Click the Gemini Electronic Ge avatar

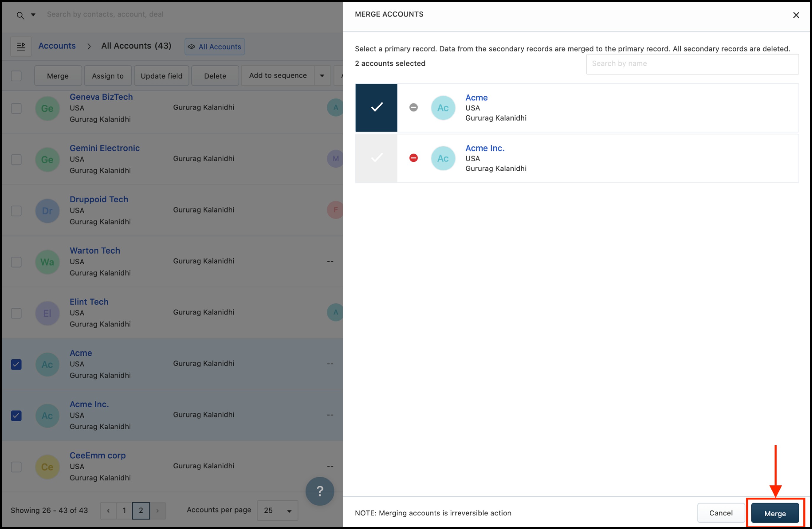[x=47, y=160]
